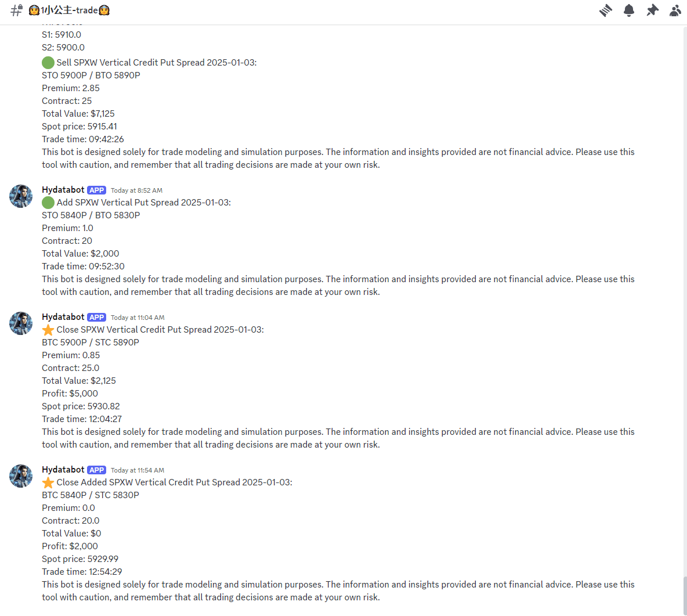The height and width of the screenshot is (616, 687).
Task: Click the 小公主-trade channel name
Action: click(69, 10)
